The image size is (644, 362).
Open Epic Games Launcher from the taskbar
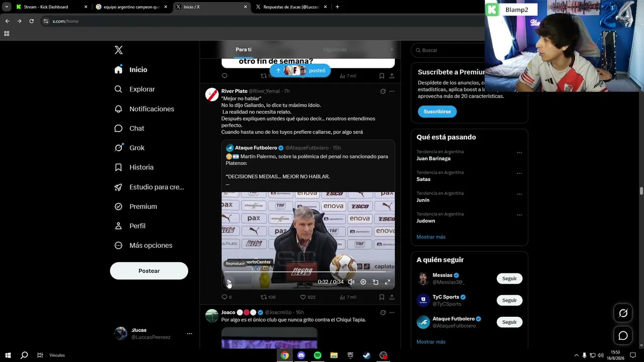[x=350, y=355]
